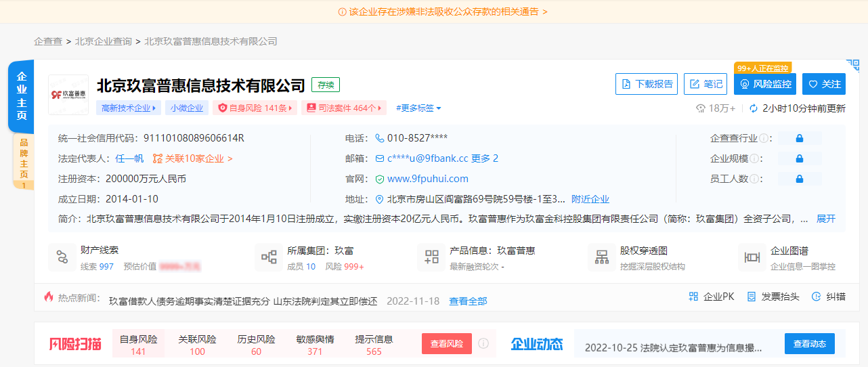Expand the 自身风险 141条 tag
This screenshot has width=868, height=367.
click(255, 108)
